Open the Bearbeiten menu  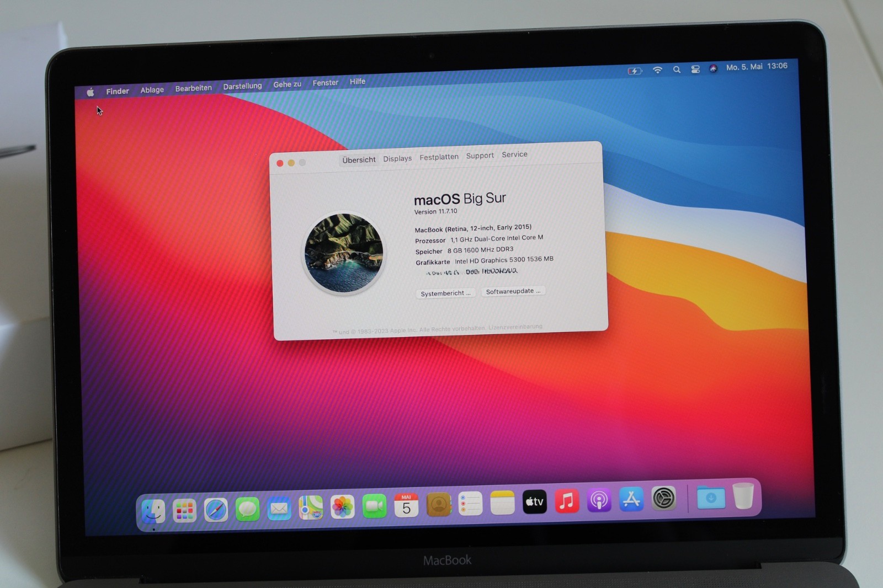[193, 88]
